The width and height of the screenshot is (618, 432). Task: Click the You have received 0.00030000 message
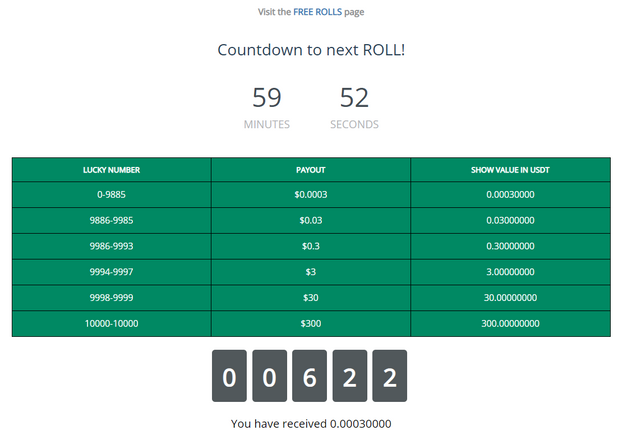coord(311,424)
